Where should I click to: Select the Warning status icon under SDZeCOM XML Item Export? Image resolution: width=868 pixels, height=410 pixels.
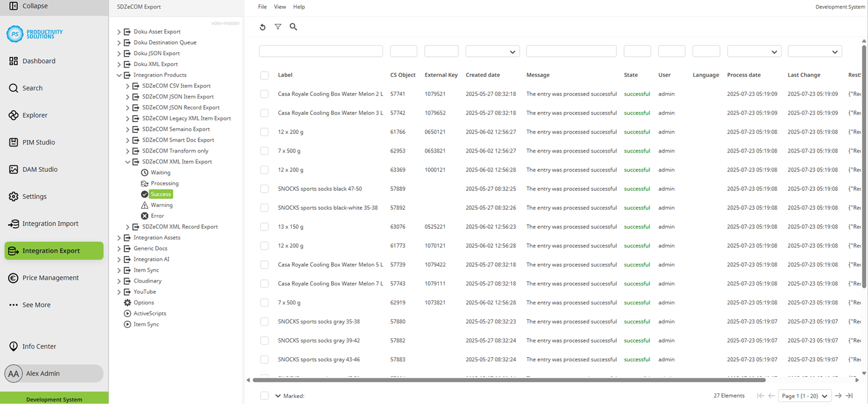click(144, 205)
